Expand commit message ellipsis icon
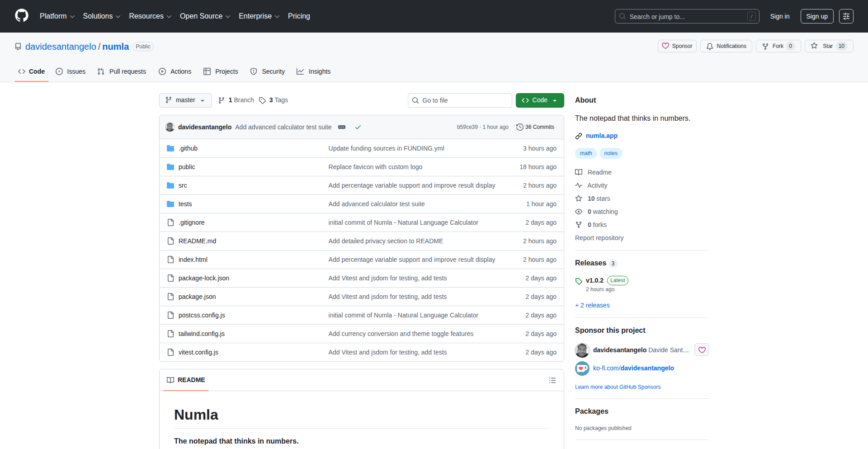The image size is (868, 449). point(342,127)
